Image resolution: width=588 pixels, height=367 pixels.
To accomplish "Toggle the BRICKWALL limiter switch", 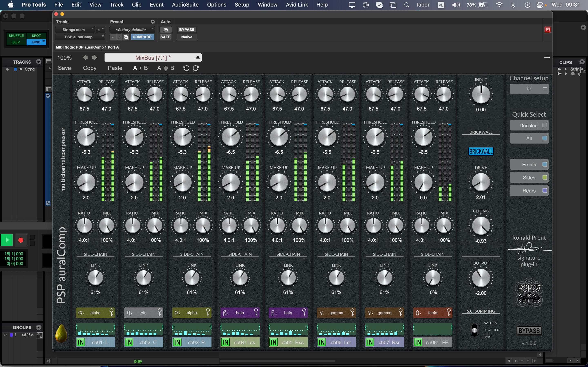I will point(481,151).
